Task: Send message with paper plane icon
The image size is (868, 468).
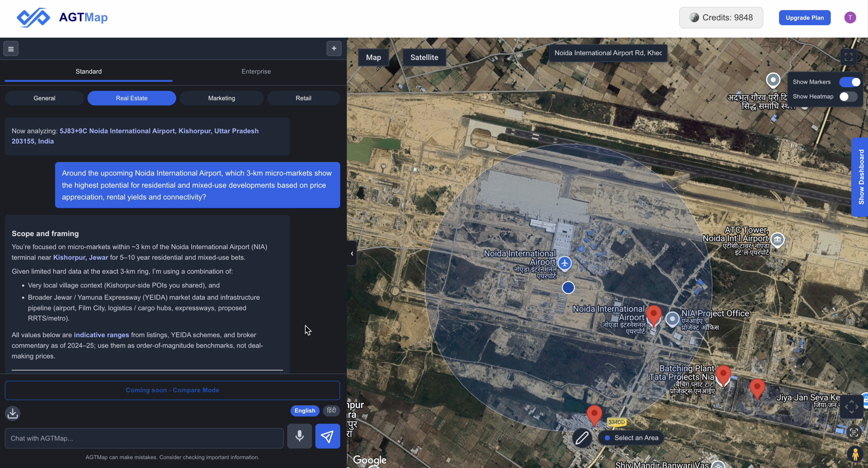Action: click(x=327, y=436)
